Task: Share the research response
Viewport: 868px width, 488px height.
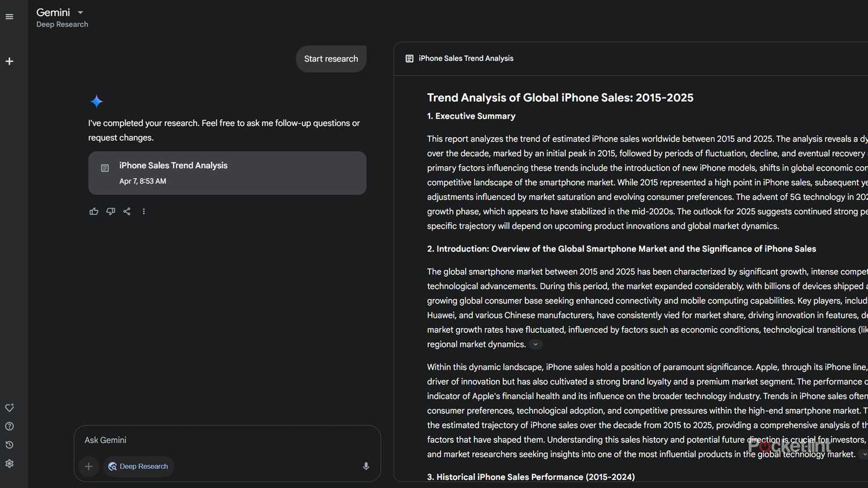Action: pos(127,211)
